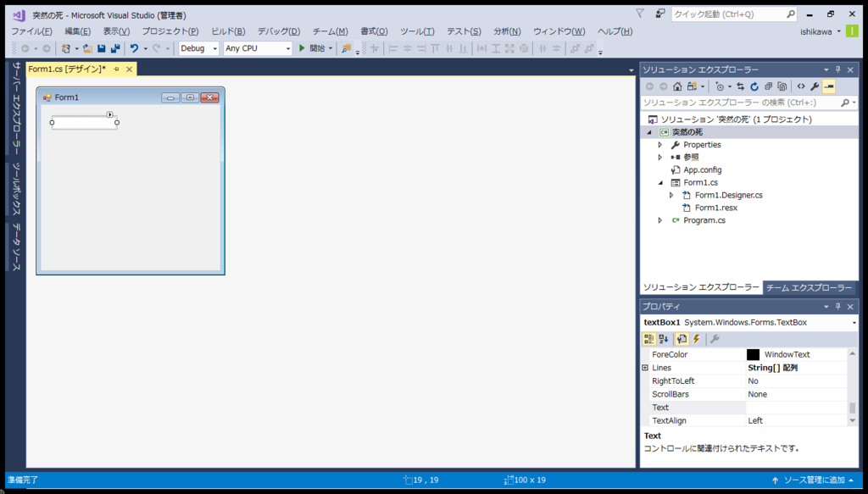This screenshot has width=868, height=494.
Task: Open the ヘルプ(H) menu
Action: [x=615, y=31]
